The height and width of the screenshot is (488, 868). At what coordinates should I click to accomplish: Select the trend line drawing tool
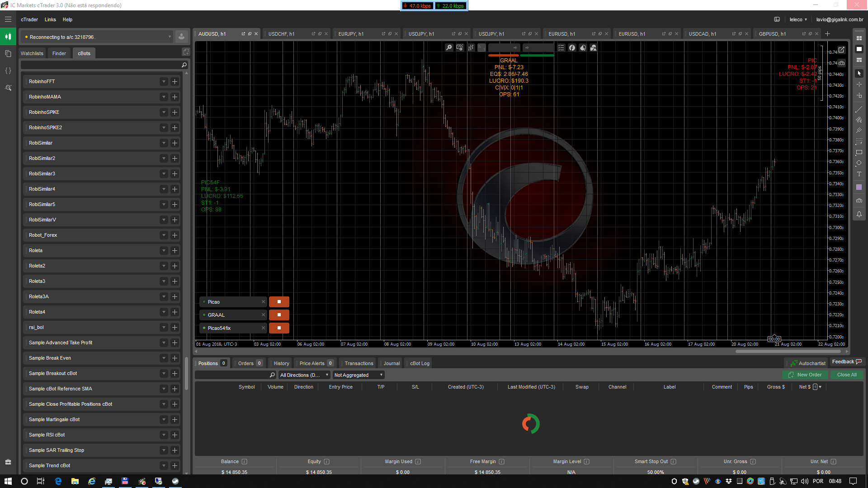(x=859, y=109)
